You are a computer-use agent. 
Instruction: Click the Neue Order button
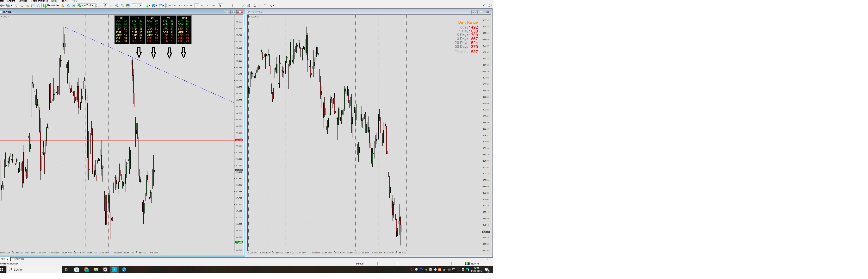51,6
